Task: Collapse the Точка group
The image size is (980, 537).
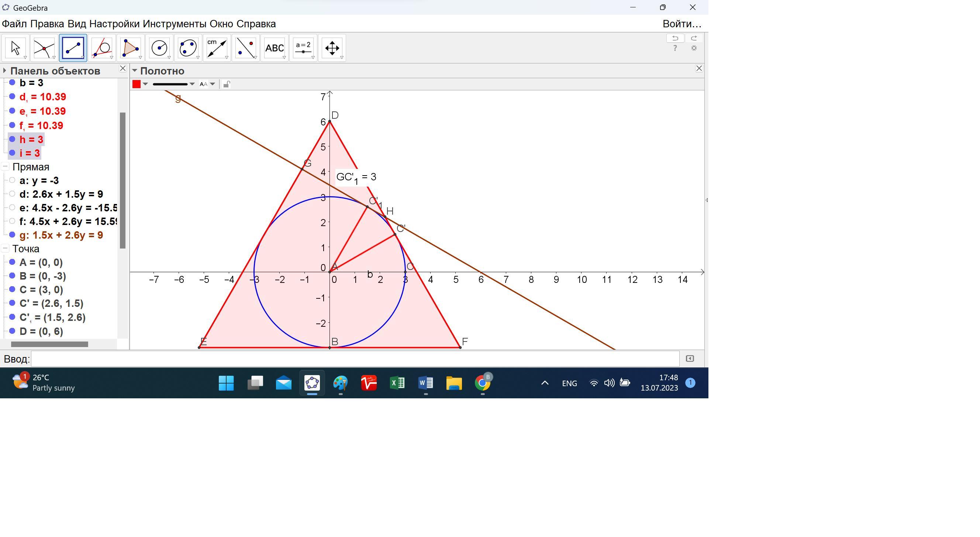Action: 5,249
